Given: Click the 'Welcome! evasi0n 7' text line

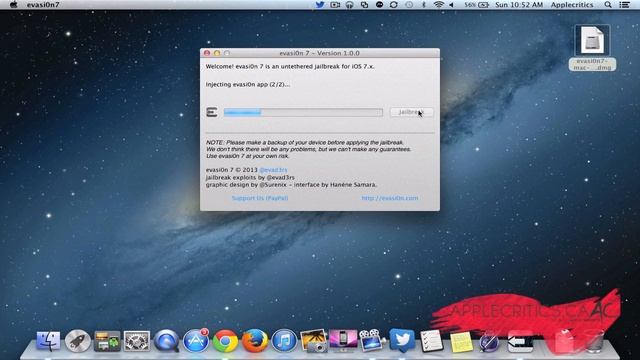Looking at the screenshot, I should 290,66.
